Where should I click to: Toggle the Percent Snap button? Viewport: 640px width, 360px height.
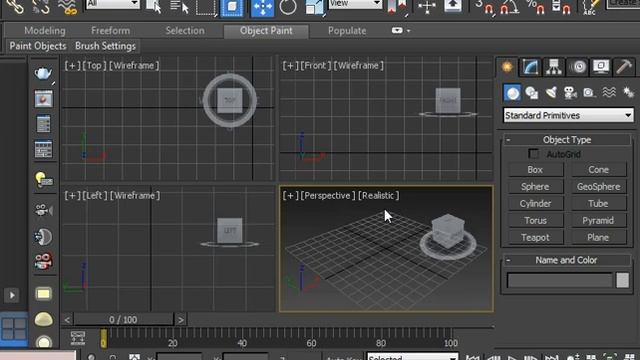pos(536,7)
